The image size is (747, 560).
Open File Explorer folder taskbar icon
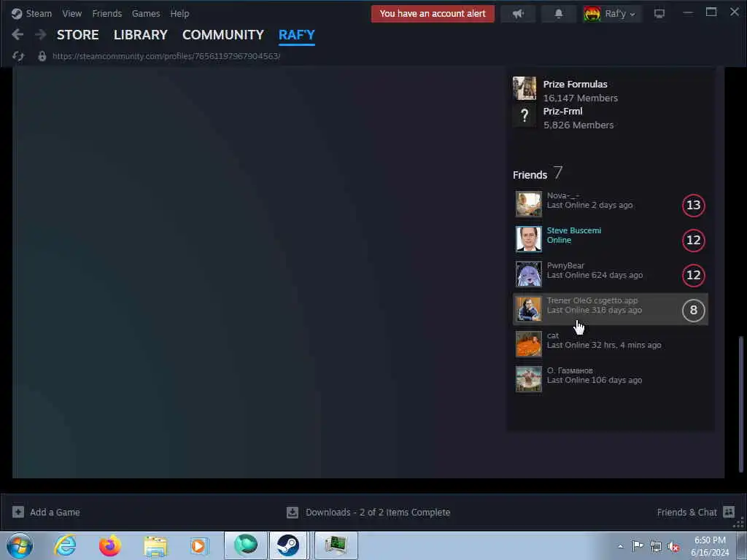coord(155,546)
